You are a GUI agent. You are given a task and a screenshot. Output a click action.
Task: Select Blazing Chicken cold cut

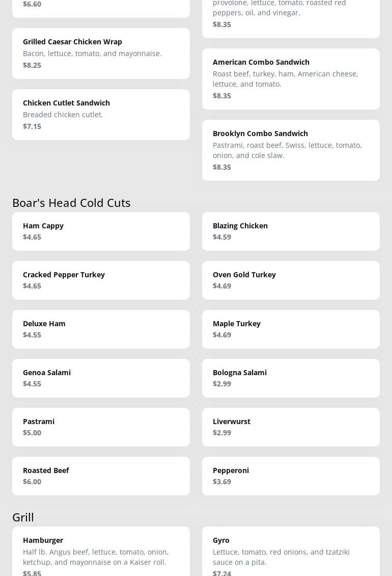click(291, 231)
